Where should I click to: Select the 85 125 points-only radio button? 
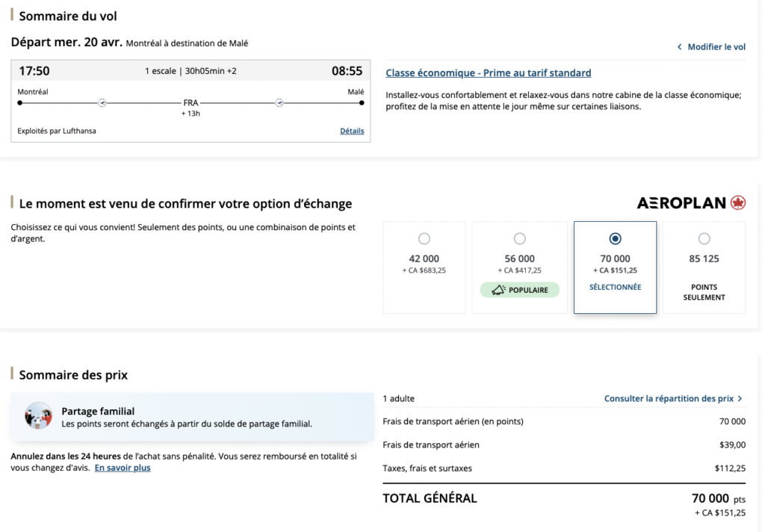click(x=704, y=239)
